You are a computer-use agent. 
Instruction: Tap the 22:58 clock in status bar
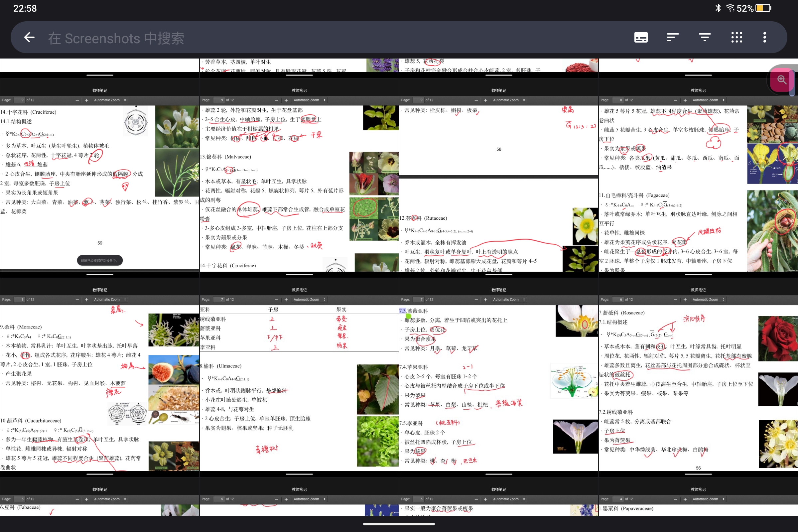(x=25, y=8)
